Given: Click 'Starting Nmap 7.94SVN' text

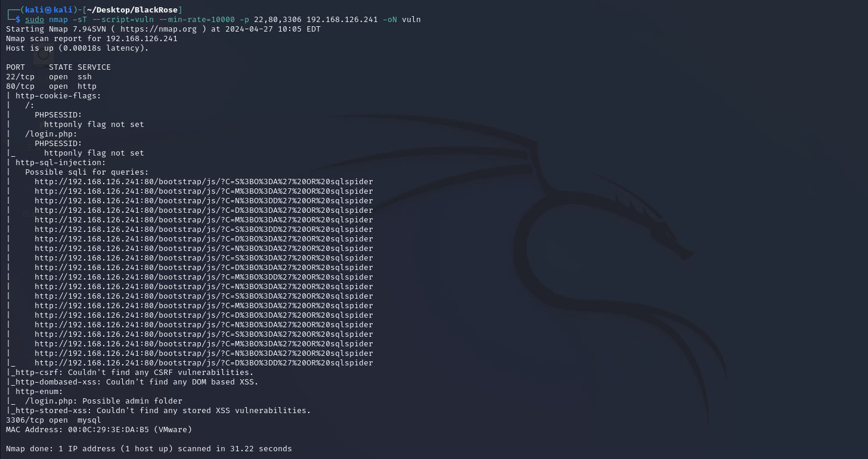Looking at the screenshot, I should coord(56,29).
